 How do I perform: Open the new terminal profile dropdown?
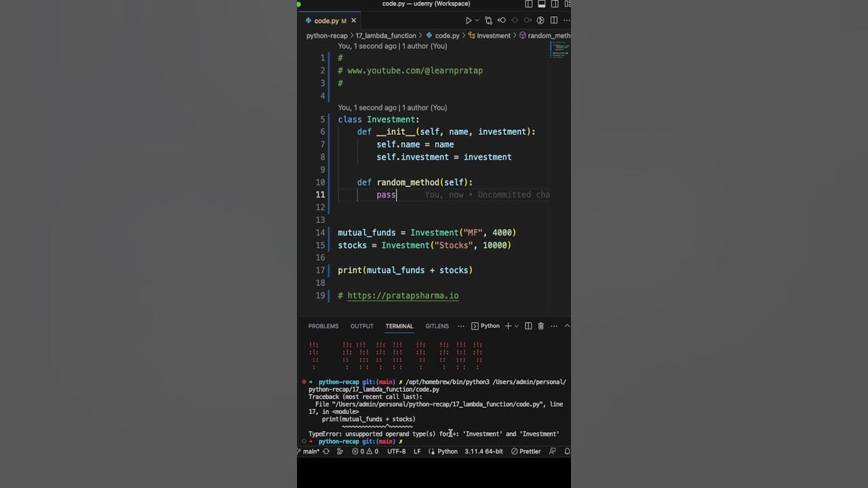pos(517,326)
